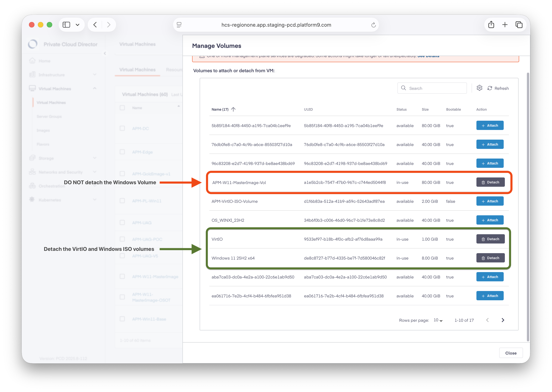The height and width of the screenshot is (392, 552).
Task: Open Images in sidebar
Action: coord(43,130)
